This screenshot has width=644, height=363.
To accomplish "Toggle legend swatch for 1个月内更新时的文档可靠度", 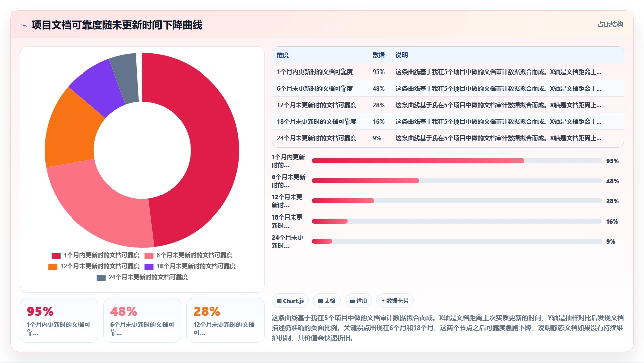I will (56, 256).
